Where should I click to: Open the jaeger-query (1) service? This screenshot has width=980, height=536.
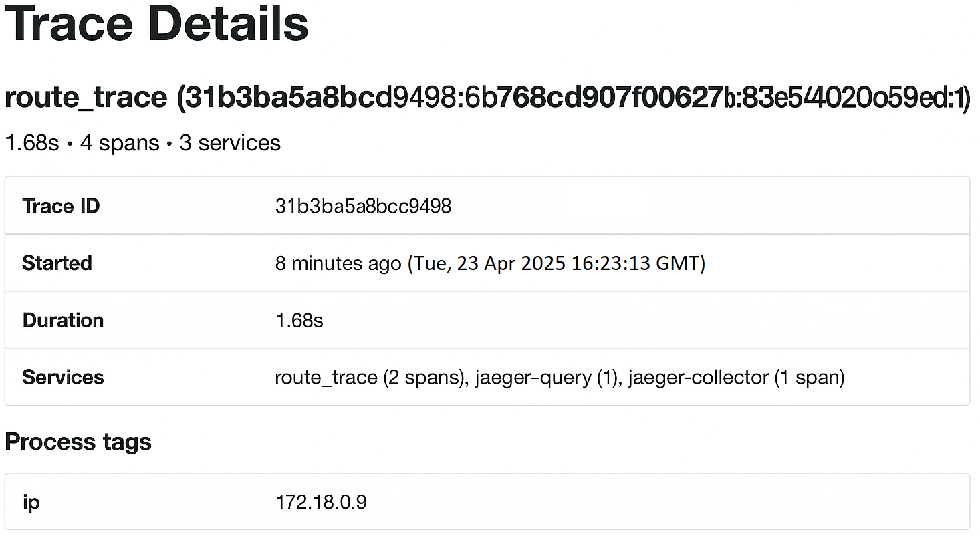tap(546, 377)
